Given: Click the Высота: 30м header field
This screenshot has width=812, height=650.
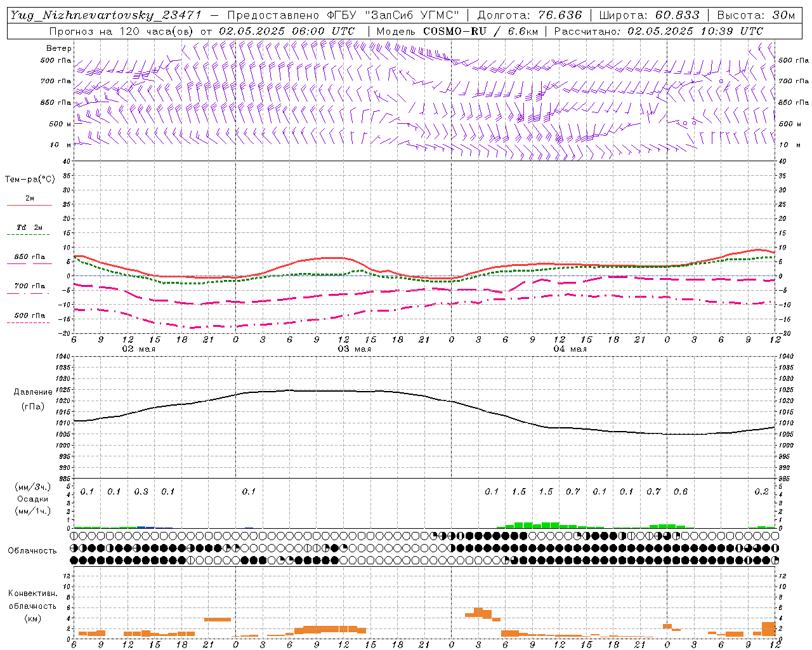Looking at the screenshot, I should pyautogui.click(x=756, y=15).
